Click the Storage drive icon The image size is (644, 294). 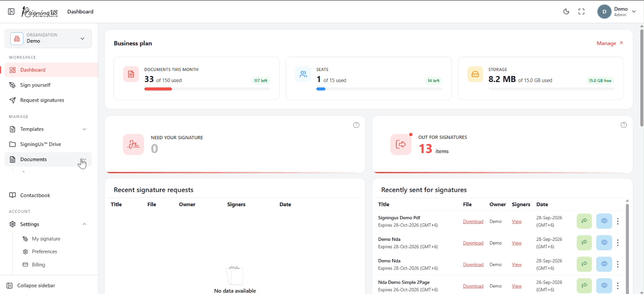[475, 74]
